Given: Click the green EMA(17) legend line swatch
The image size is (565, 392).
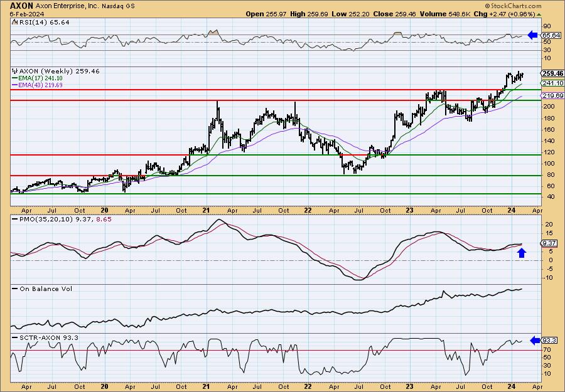Looking at the screenshot, I should coord(14,78).
